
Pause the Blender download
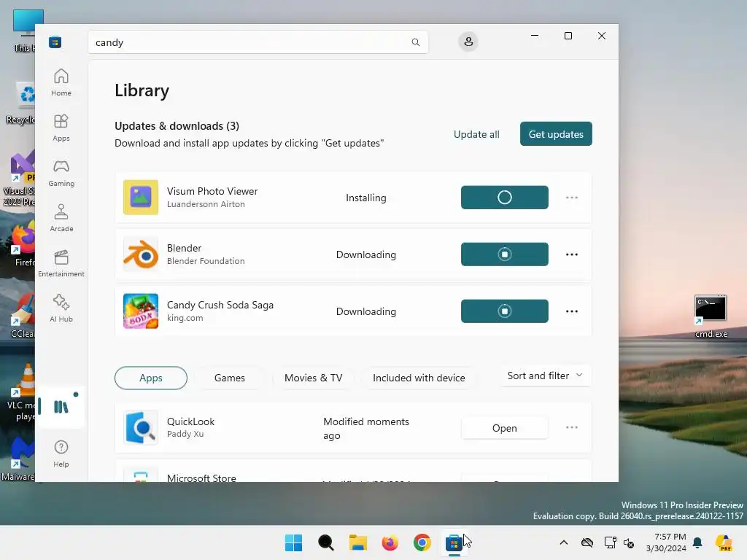coord(505,254)
